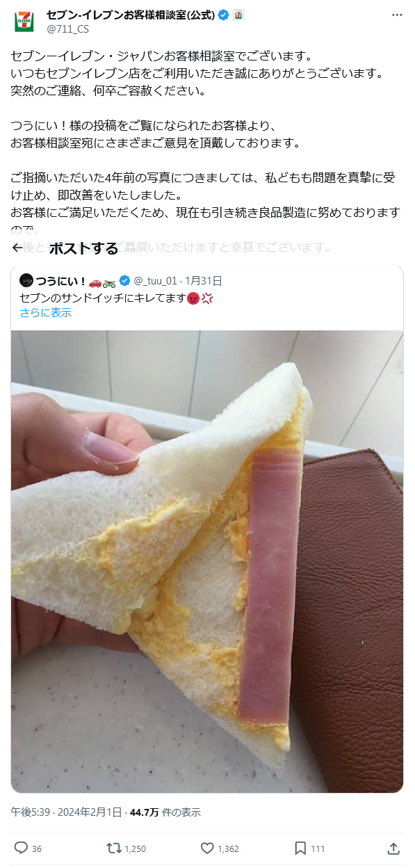Bookmark this post
The height and width of the screenshot is (868, 415).
coord(300,849)
